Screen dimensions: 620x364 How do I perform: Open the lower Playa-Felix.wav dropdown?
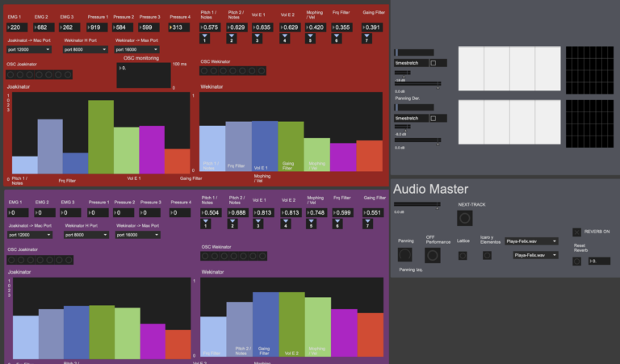pyautogui.click(x=536, y=255)
